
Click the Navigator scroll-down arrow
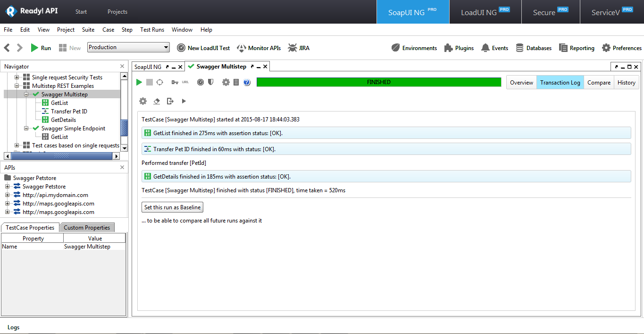[x=124, y=148]
